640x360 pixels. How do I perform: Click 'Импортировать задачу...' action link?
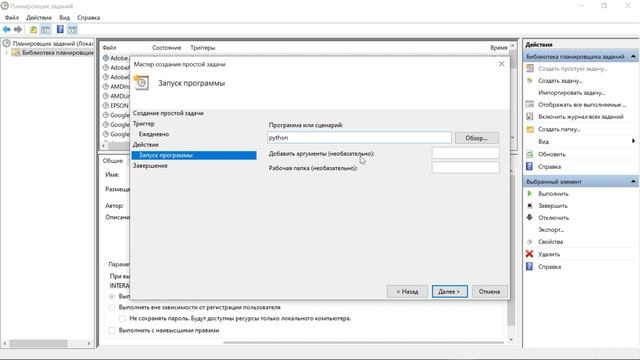tap(571, 93)
